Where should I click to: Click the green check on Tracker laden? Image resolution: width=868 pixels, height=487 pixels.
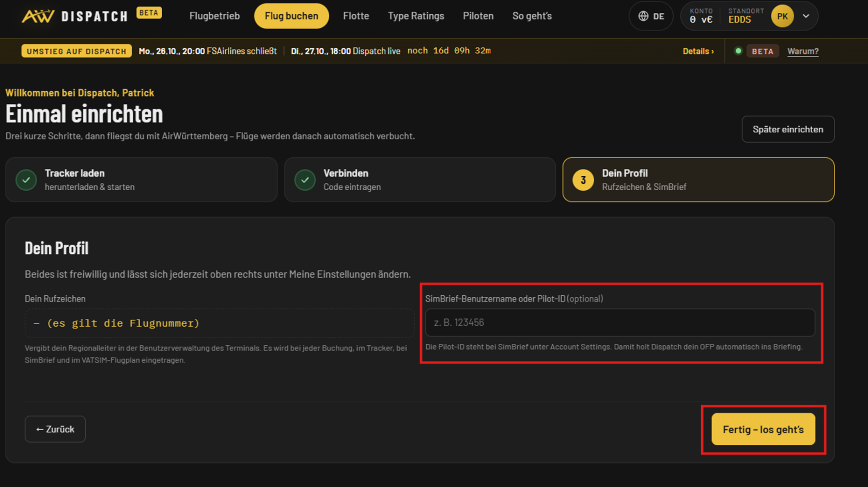[26, 180]
